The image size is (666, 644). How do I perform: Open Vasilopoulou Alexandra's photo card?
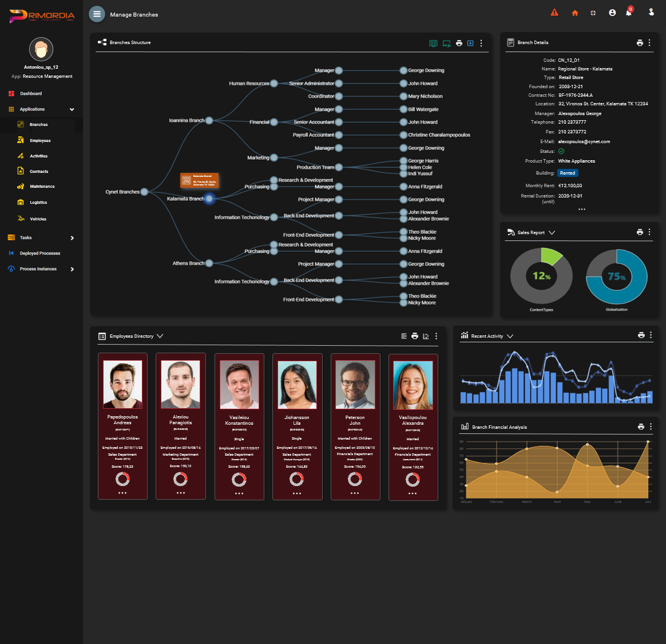[x=413, y=384]
